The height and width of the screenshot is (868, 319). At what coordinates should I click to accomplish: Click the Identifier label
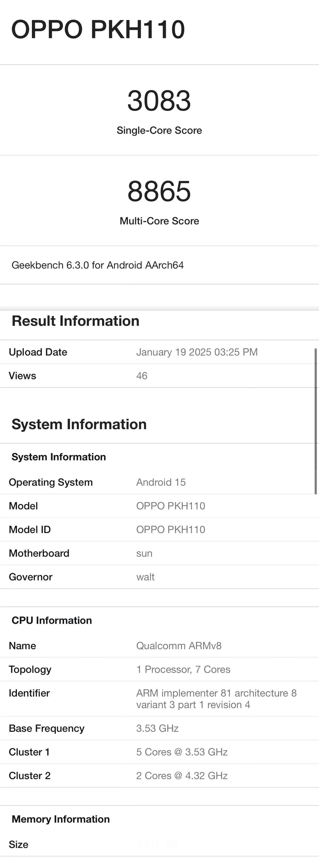pos(29,693)
